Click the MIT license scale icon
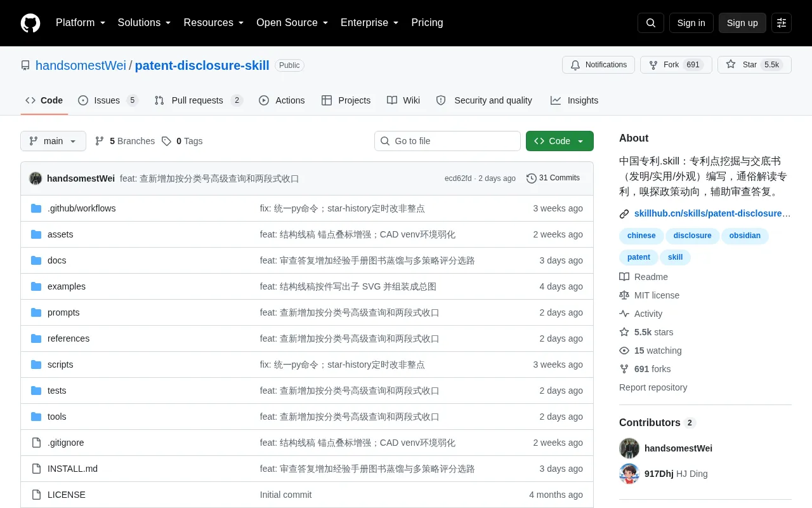Screen dimensions: 812x508 624,295
